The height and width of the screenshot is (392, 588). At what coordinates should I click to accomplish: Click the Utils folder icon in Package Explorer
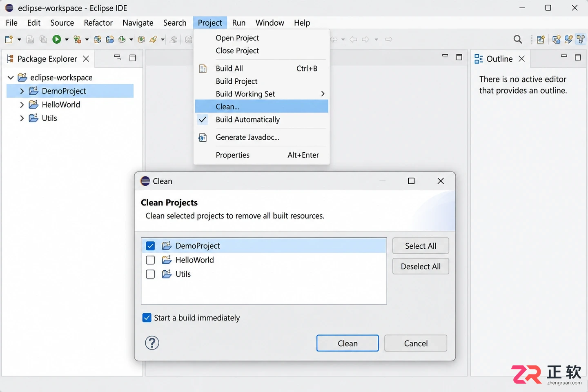33,118
